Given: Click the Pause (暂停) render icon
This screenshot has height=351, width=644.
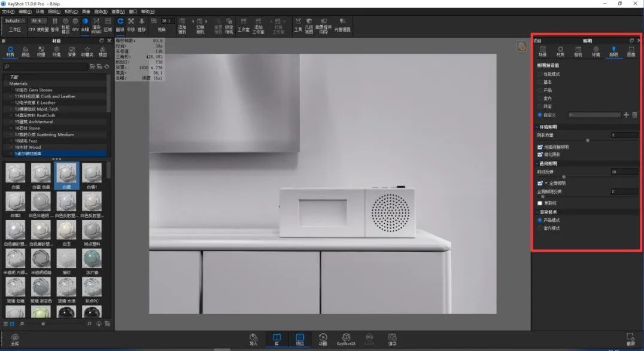Looking at the screenshot, I should coord(54,25).
